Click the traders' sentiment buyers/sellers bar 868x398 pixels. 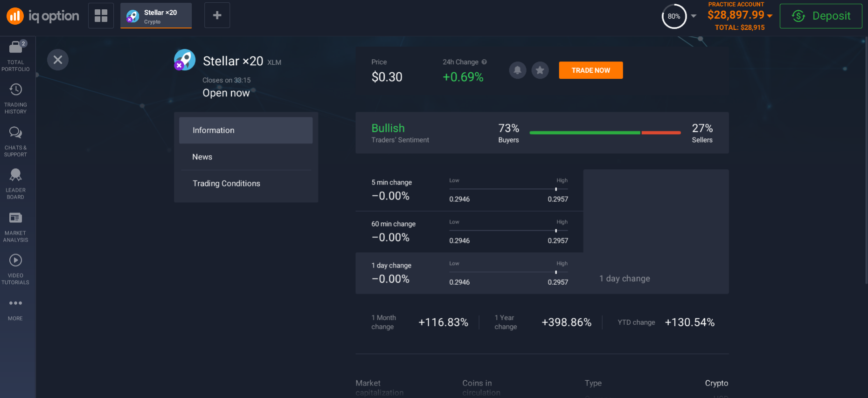(605, 133)
